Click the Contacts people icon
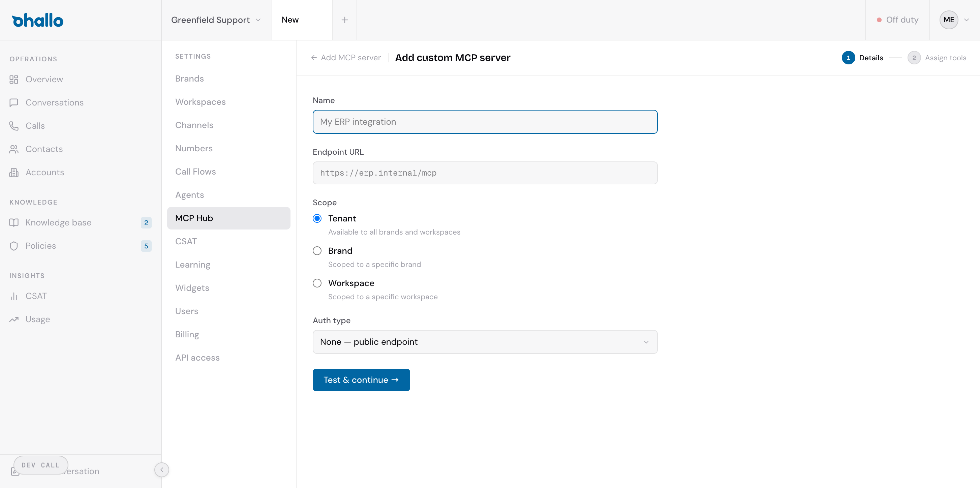The image size is (980, 488). 14,149
